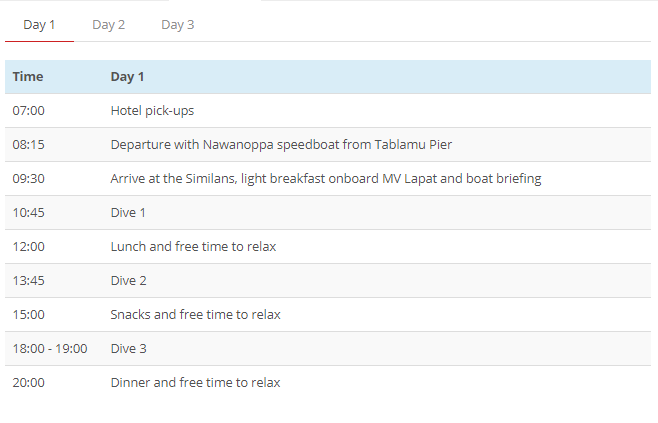Click Snacks and free time entry
Image resolution: width=658 pixels, height=423 pixels.
196,315
